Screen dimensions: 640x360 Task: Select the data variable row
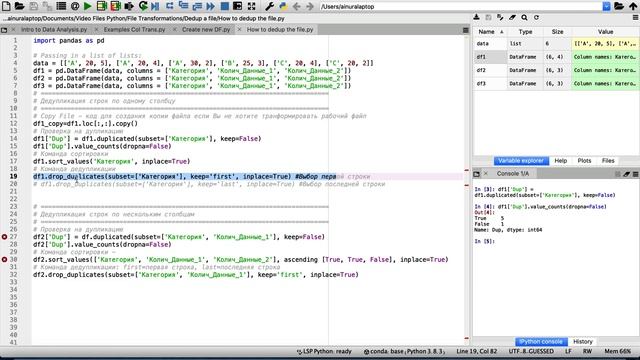[x=556, y=43]
